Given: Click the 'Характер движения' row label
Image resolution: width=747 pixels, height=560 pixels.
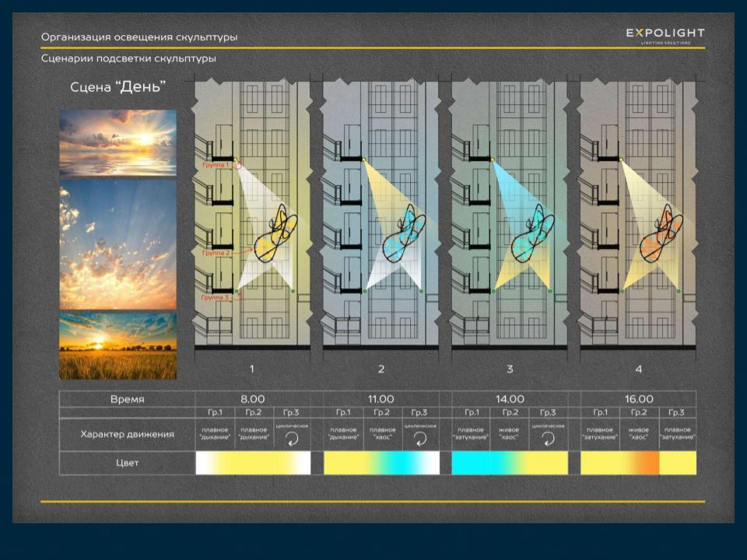Looking at the screenshot, I should 127,434.
